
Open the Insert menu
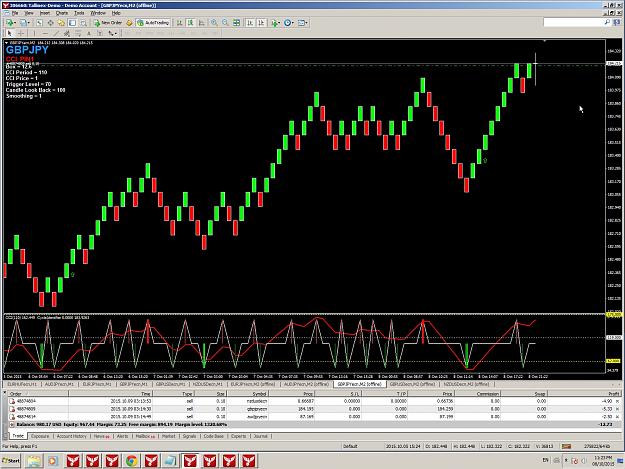click(45, 13)
